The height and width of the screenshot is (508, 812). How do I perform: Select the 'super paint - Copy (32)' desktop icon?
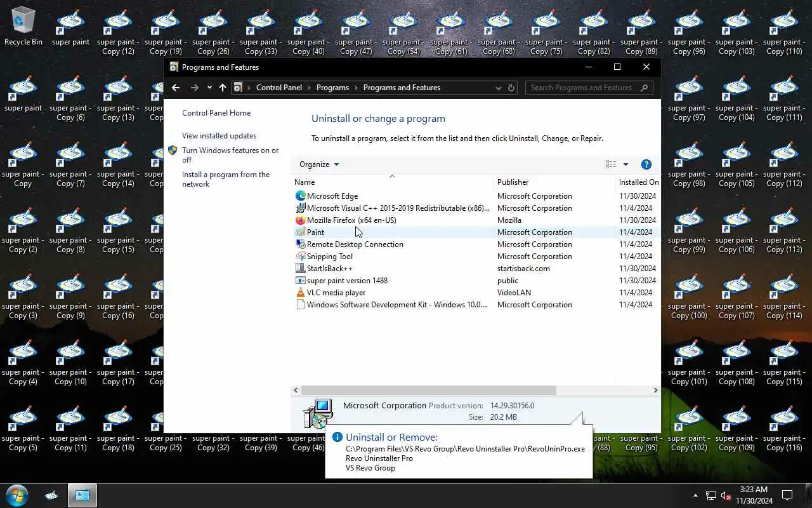213,443
